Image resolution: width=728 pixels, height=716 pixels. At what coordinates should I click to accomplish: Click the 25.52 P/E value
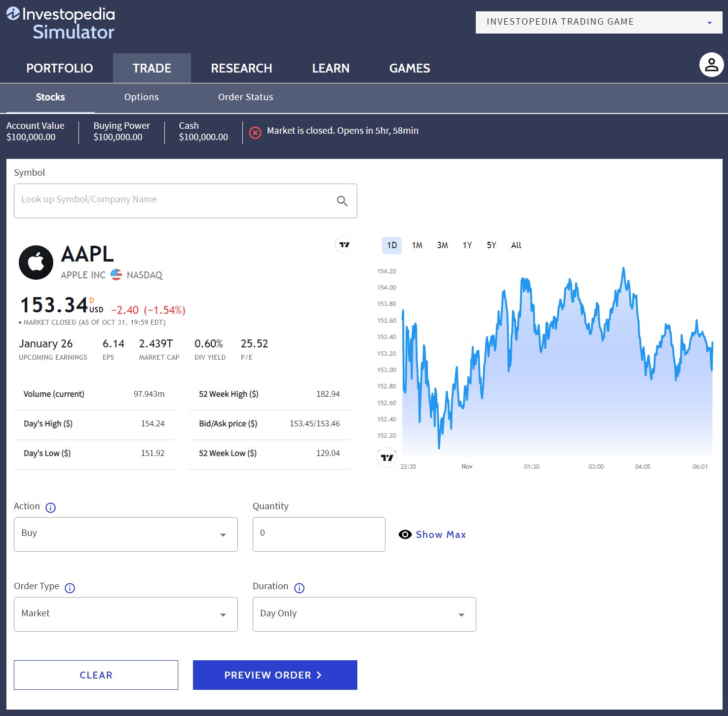click(254, 343)
